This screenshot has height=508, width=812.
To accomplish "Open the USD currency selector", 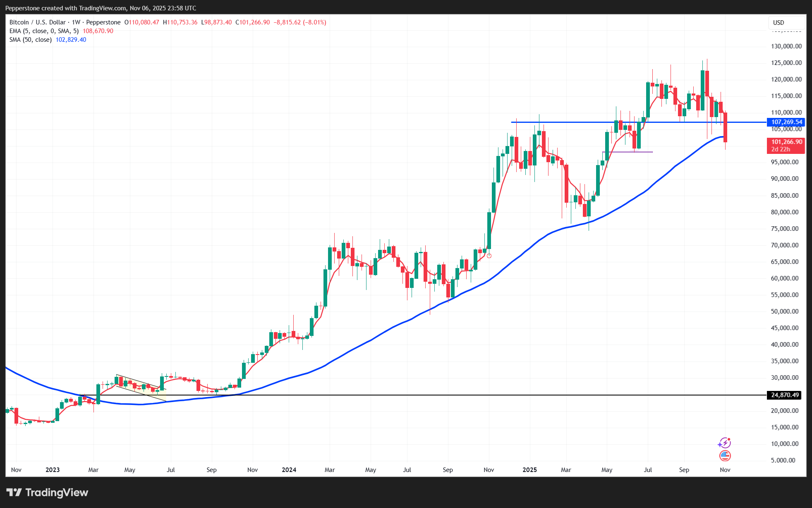I will point(778,23).
